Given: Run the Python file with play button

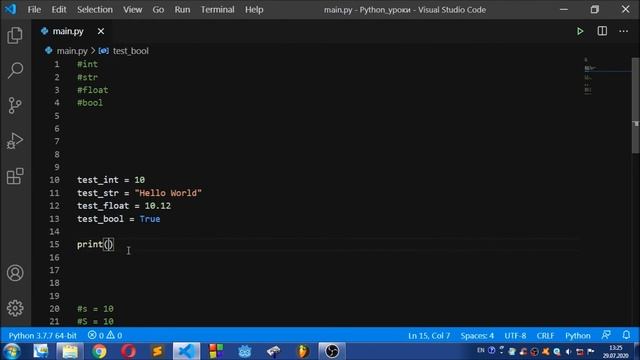Looking at the screenshot, I should pyautogui.click(x=580, y=31).
